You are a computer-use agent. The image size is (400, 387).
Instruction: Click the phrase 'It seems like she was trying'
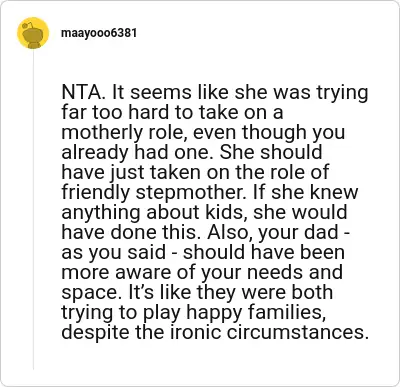click(239, 92)
